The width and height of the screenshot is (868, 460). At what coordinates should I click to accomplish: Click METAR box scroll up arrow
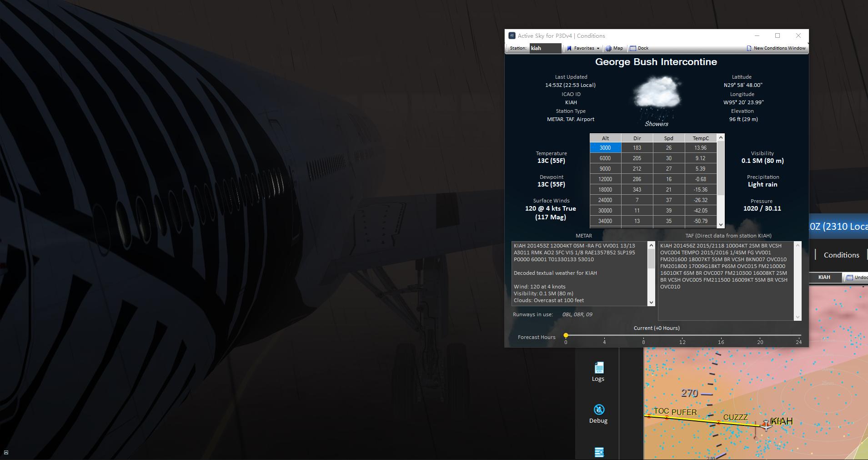[x=651, y=245]
